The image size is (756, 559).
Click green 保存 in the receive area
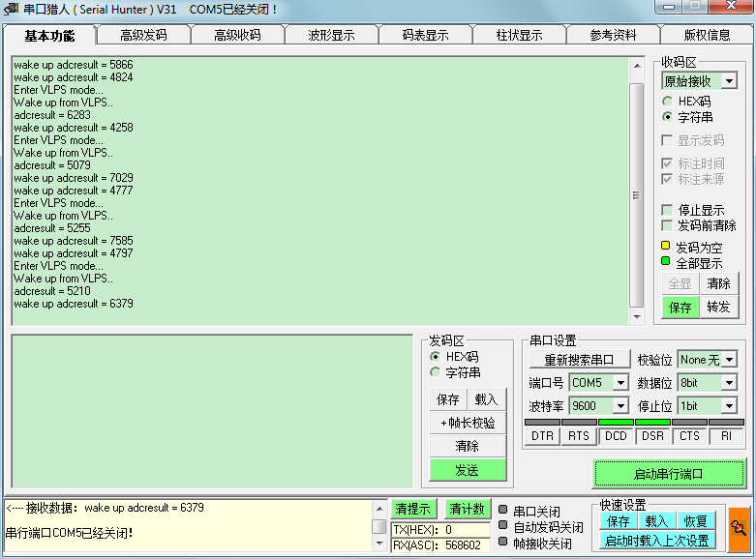680,307
